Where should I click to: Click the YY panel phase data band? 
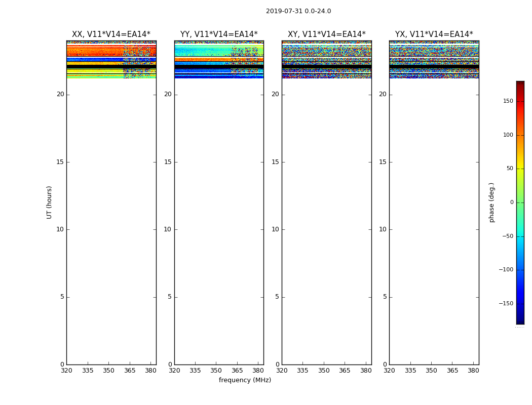point(219,60)
